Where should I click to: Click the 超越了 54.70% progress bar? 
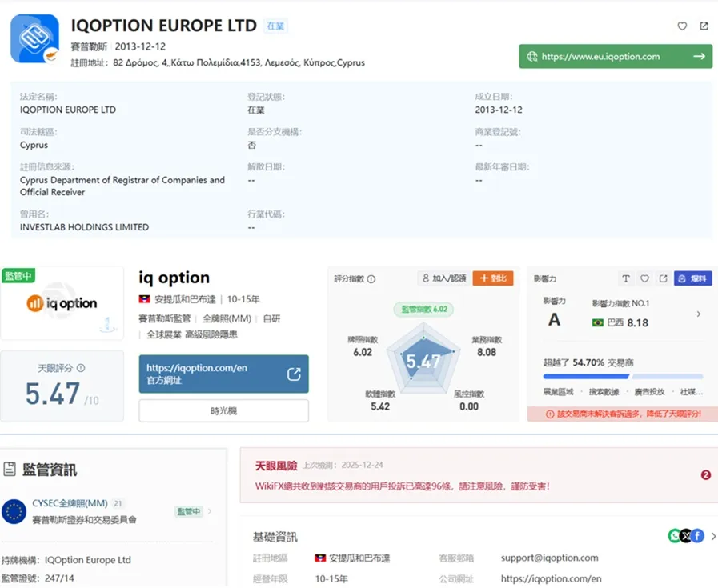click(x=623, y=377)
